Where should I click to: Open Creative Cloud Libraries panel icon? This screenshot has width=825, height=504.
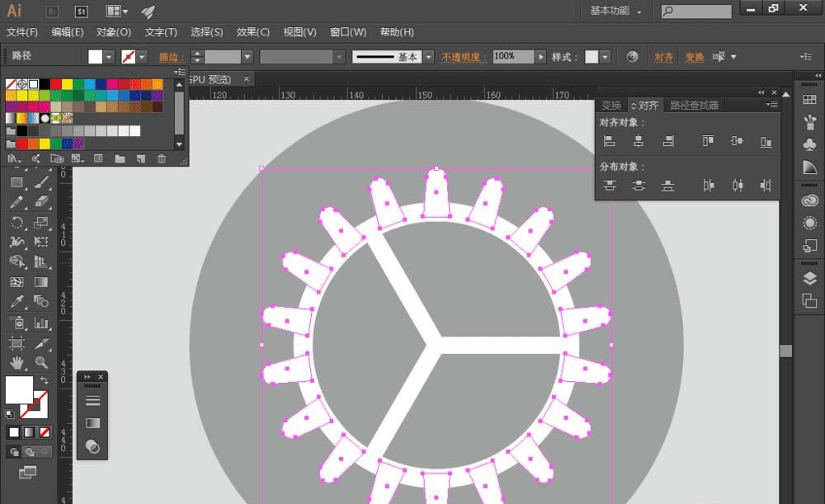tap(810, 200)
